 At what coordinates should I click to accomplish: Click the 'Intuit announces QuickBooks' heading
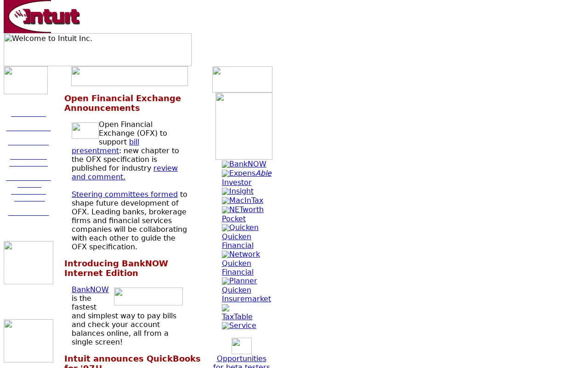point(132,361)
